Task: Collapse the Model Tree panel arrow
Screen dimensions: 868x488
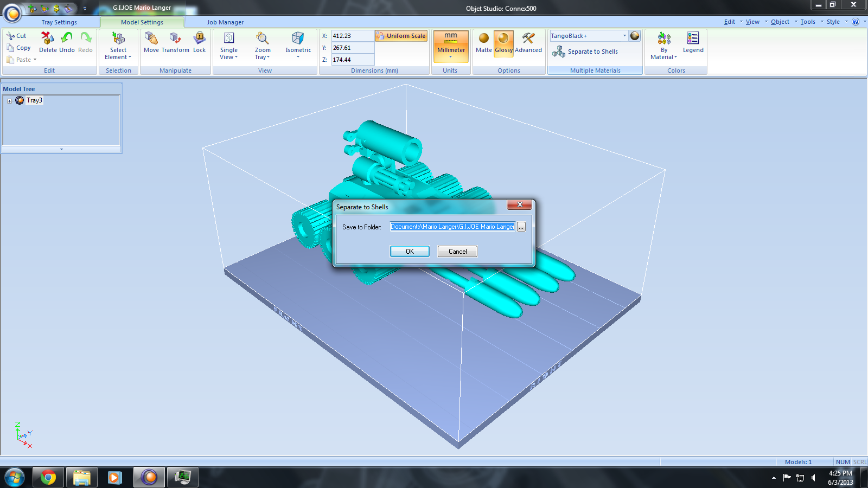Action: [61, 149]
